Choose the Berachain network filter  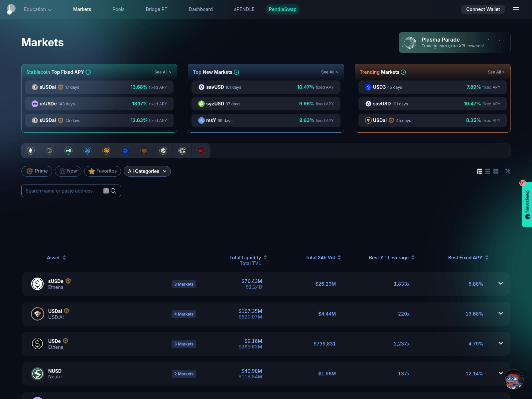144,150
